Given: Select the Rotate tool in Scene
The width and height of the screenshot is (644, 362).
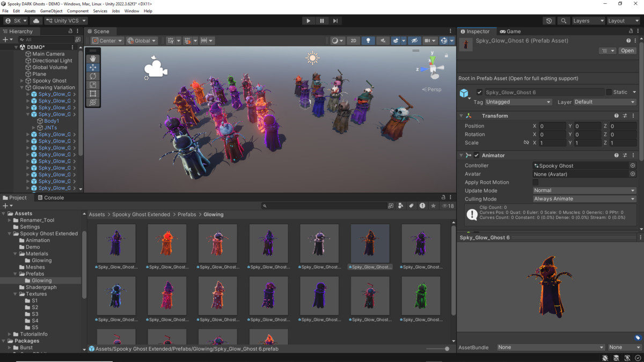Looking at the screenshot, I should [x=93, y=76].
